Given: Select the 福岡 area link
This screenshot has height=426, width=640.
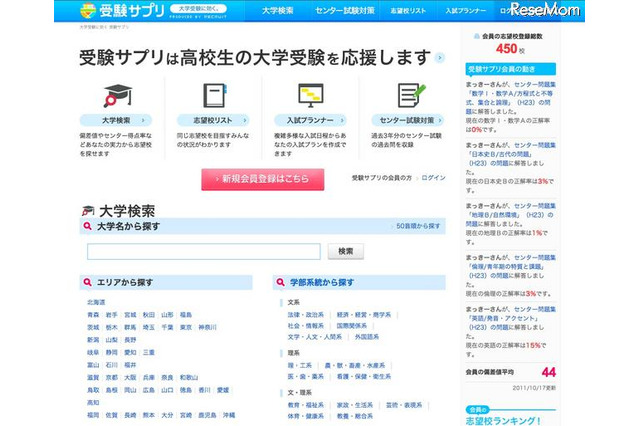Looking at the screenshot, I should point(93,415).
